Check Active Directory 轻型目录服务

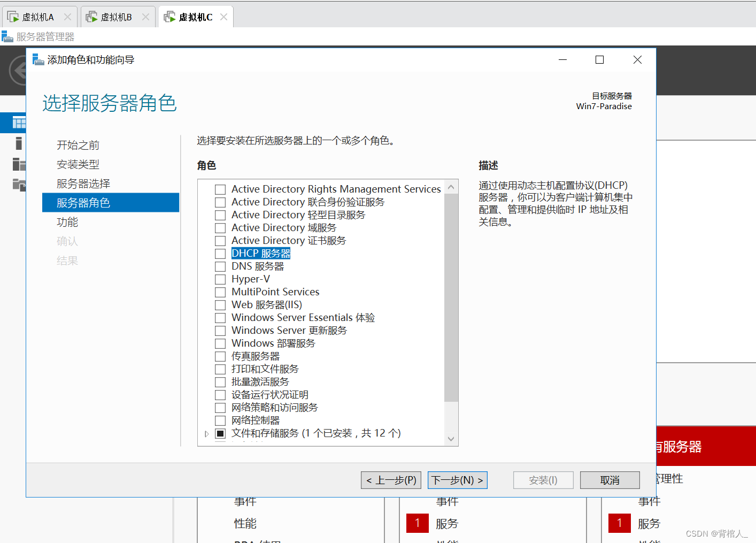coord(220,215)
